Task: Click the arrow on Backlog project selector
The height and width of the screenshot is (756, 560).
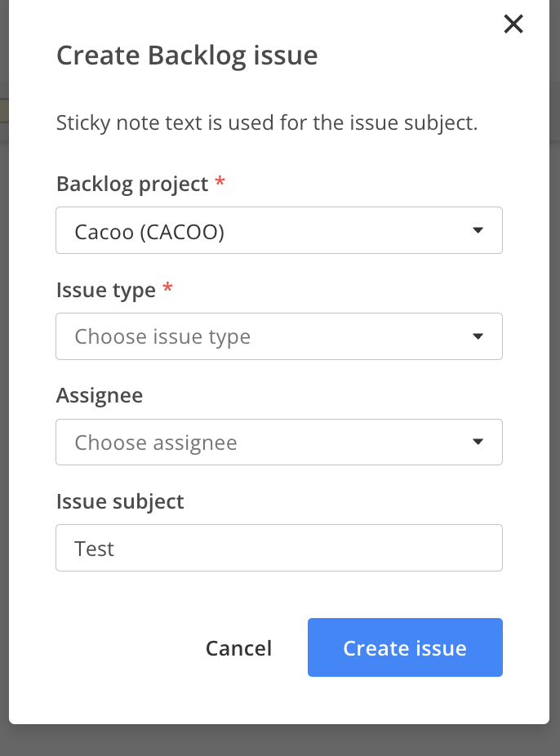Action: (478, 230)
